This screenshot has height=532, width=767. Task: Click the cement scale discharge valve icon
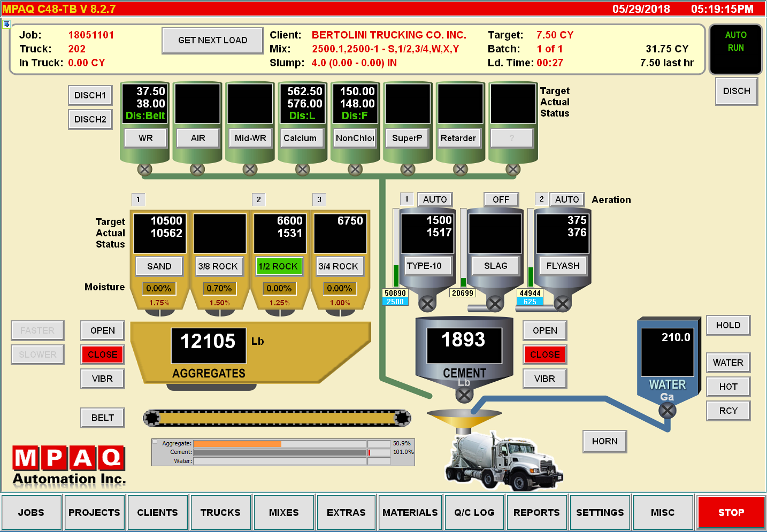[464, 395]
